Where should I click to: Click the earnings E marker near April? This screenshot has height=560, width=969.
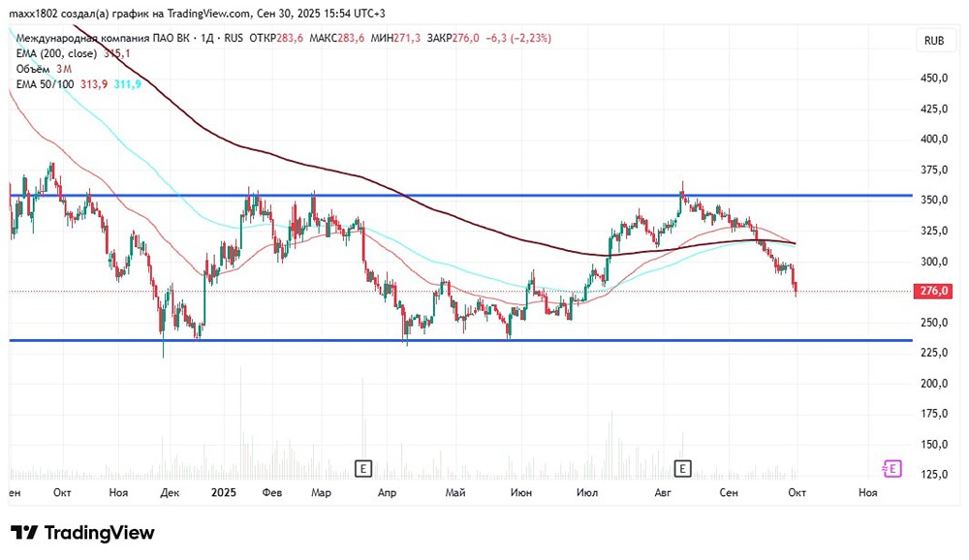tap(363, 469)
